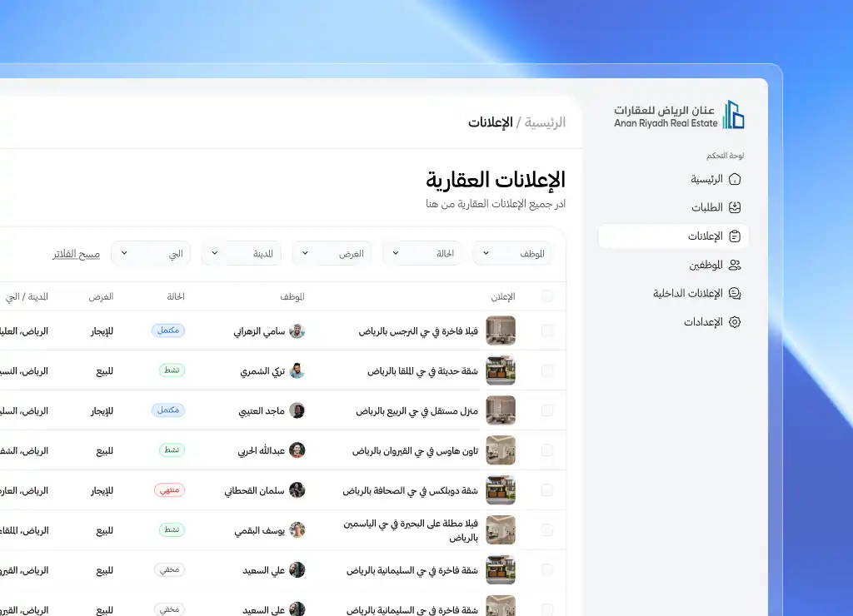Open the الموظف filter dropdown

click(512, 253)
